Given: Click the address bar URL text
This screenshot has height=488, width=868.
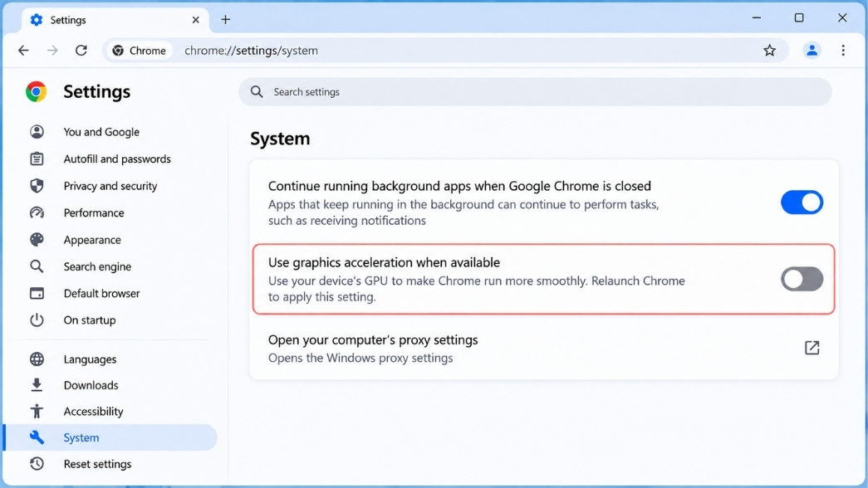Looking at the screenshot, I should (x=252, y=51).
